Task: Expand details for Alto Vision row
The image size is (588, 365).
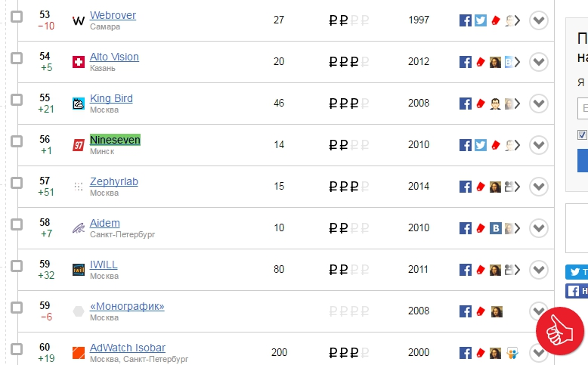Action: (x=539, y=62)
